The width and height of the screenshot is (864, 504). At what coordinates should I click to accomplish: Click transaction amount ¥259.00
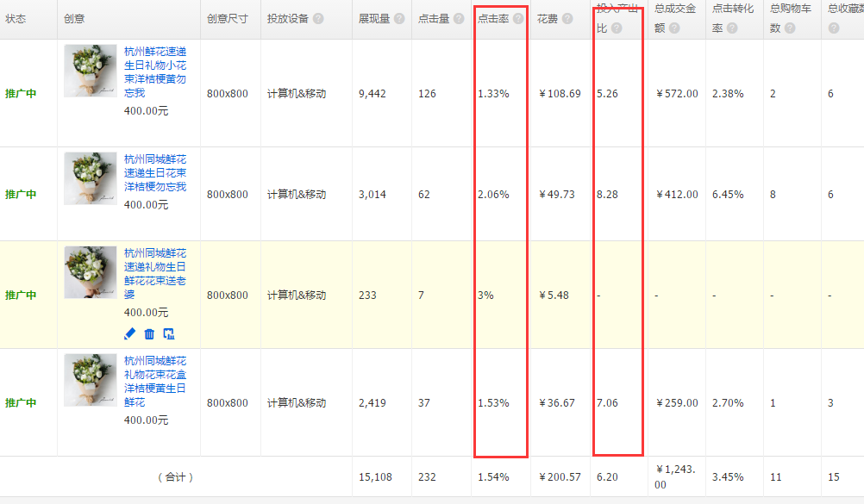pos(677,403)
